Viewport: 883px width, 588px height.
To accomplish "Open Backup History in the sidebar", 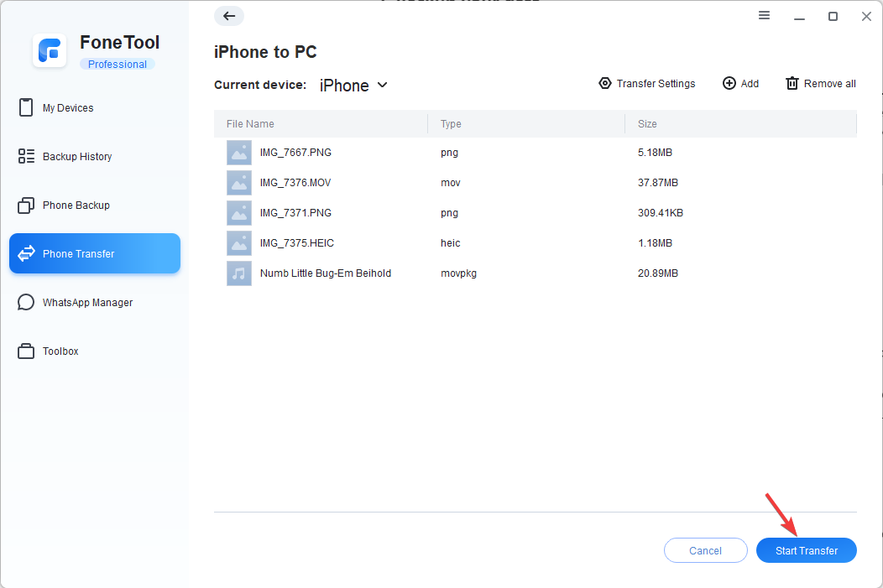I will tap(95, 156).
